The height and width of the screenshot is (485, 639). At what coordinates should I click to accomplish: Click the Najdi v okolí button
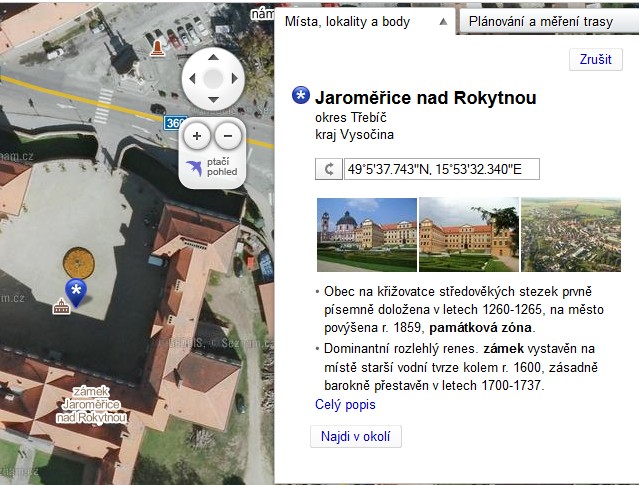click(x=356, y=436)
